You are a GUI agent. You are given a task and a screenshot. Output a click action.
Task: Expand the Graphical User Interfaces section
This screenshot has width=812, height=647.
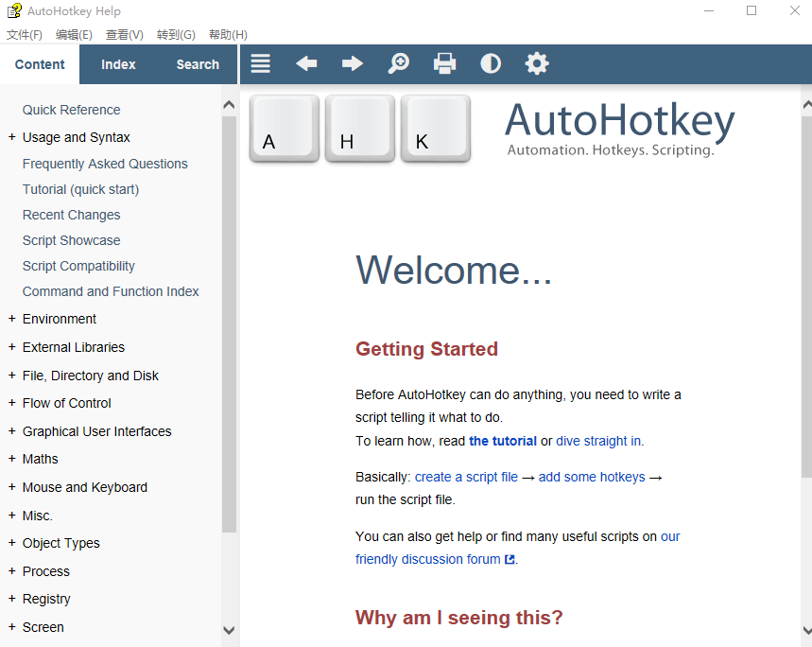(x=12, y=431)
